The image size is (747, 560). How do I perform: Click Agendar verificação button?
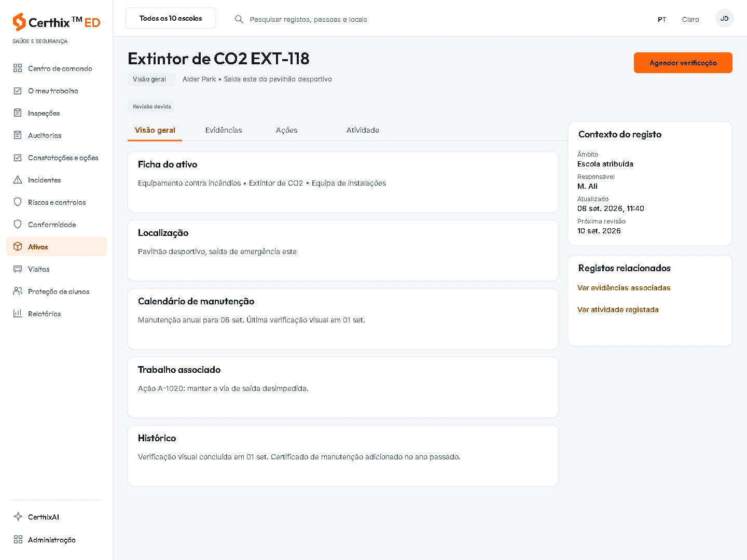pos(683,63)
